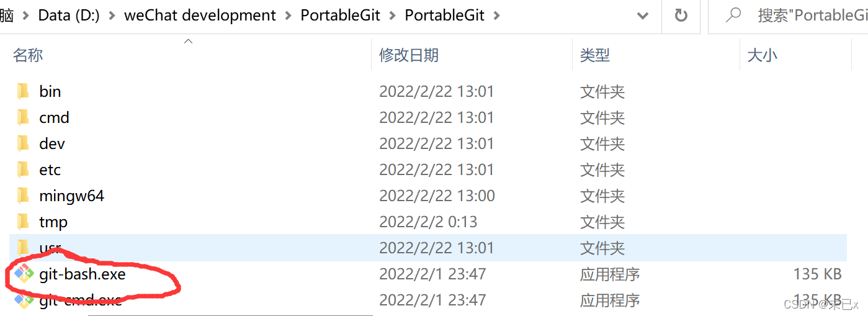Click the refresh icon beside address bar
This screenshot has width=868, height=316.
click(681, 15)
